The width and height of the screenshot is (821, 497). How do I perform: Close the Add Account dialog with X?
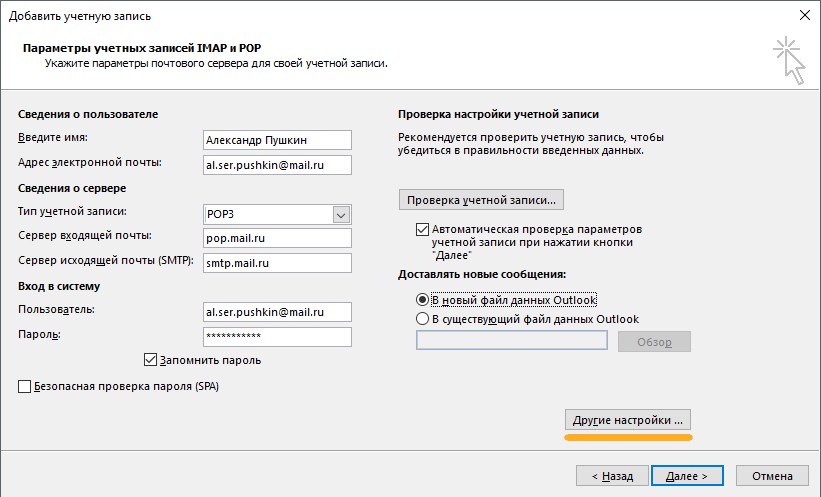[805, 15]
